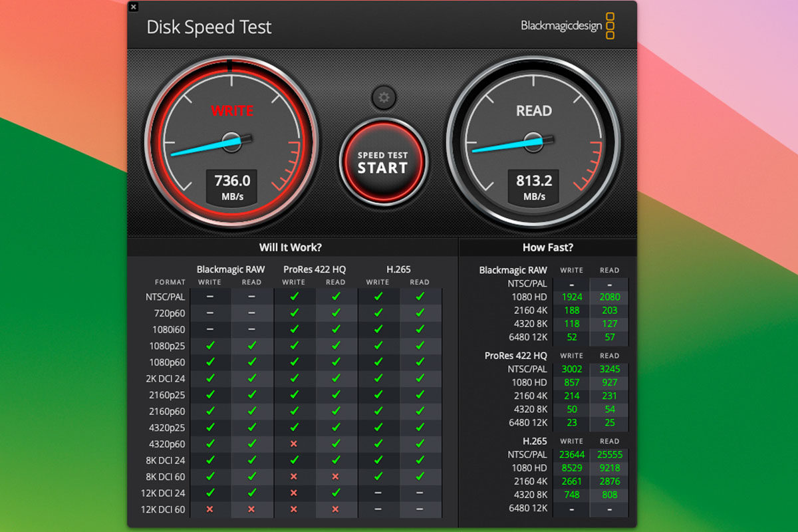This screenshot has width=798, height=532.
Task: Click the 3245 ProRes NTSC/PAL read value
Action: point(609,369)
